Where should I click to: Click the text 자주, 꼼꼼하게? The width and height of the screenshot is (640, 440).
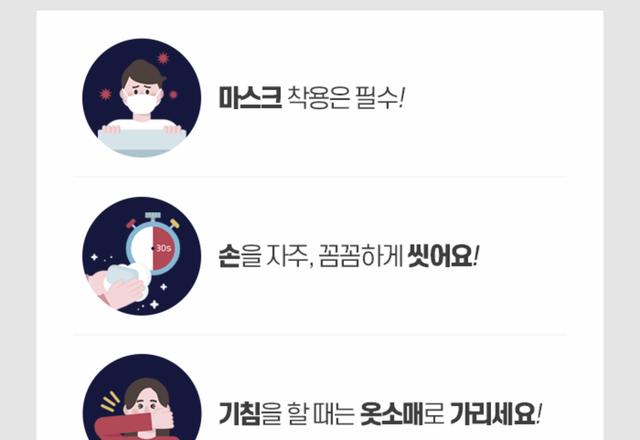335,256
